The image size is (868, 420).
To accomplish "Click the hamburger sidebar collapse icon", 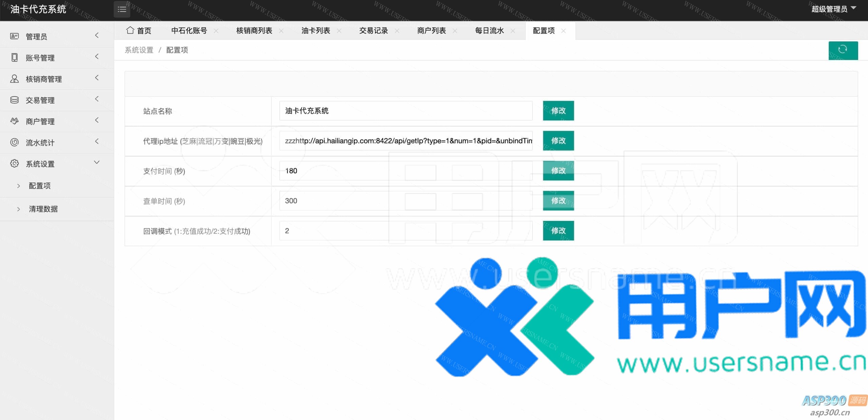I will [122, 9].
